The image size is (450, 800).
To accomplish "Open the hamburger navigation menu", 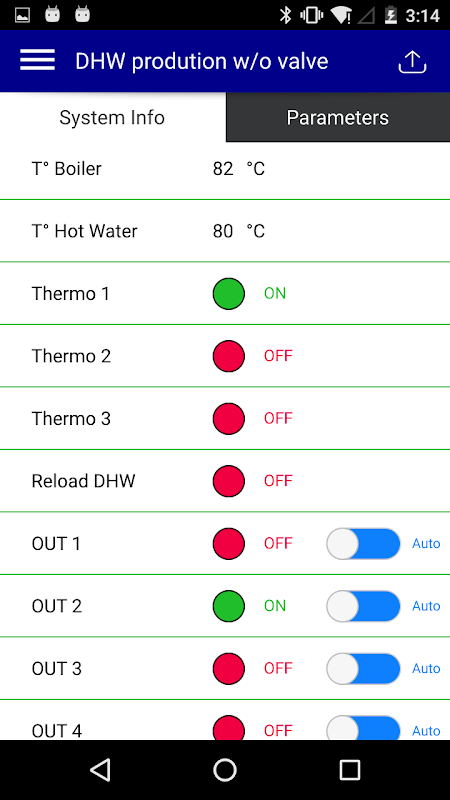I will (37, 61).
